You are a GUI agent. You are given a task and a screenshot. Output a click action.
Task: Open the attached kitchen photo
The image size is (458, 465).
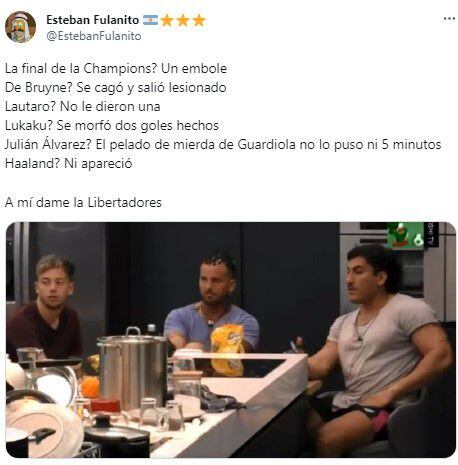[231, 340]
